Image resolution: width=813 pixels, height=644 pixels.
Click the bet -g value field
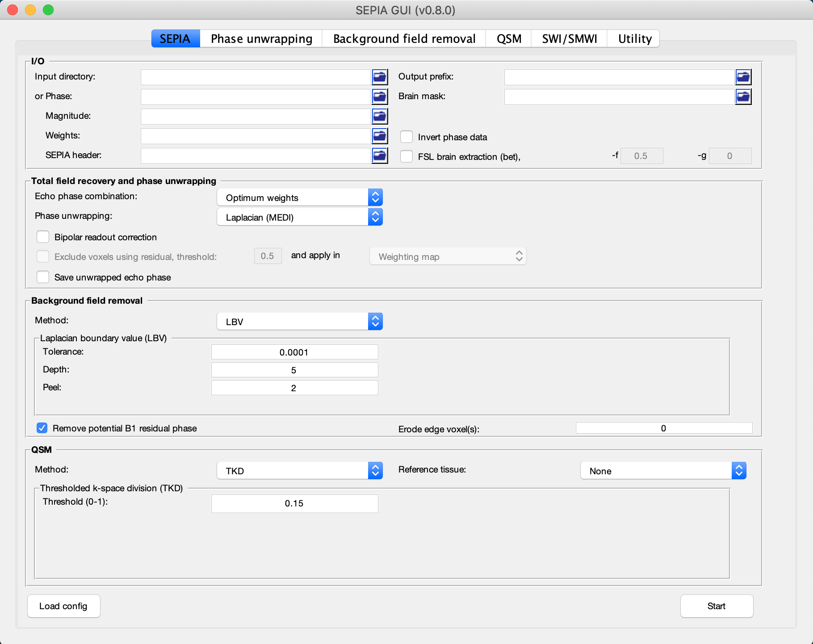click(x=730, y=156)
